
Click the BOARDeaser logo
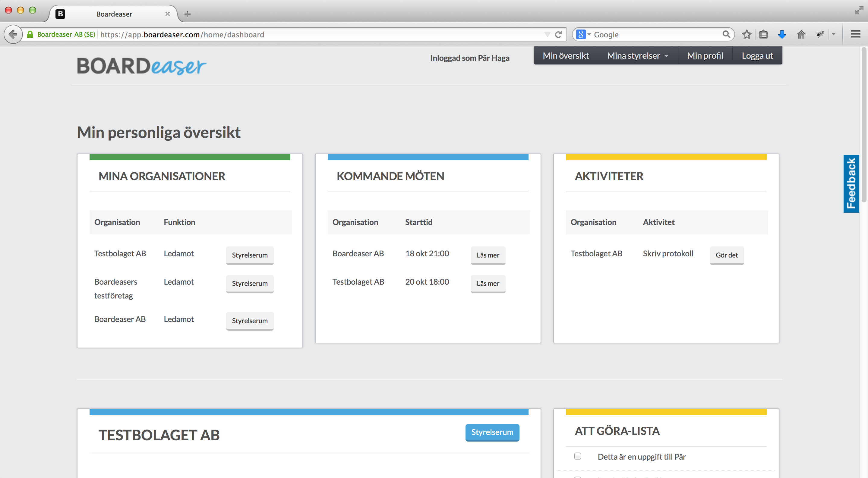coord(141,66)
